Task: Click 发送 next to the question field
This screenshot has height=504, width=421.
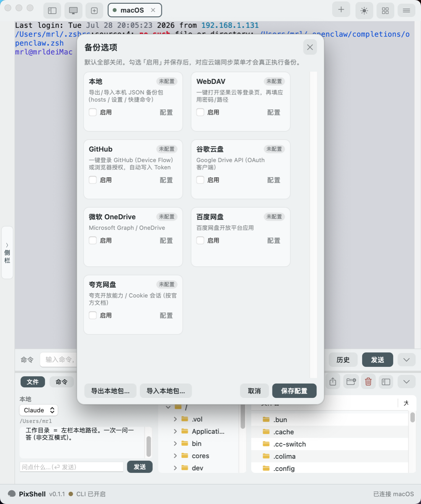Action: 140,467
